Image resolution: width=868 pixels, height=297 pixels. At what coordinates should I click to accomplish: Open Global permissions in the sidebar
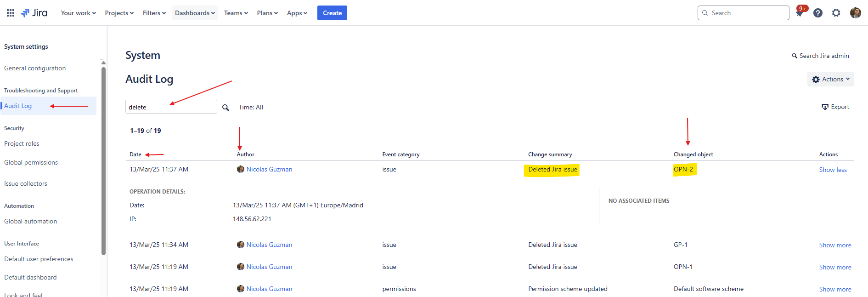(31, 162)
